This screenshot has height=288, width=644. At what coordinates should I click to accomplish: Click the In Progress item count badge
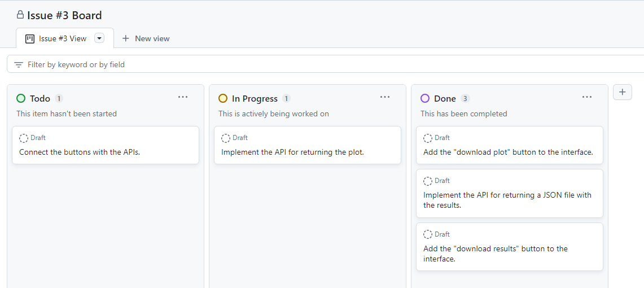(x=286, y=99)
